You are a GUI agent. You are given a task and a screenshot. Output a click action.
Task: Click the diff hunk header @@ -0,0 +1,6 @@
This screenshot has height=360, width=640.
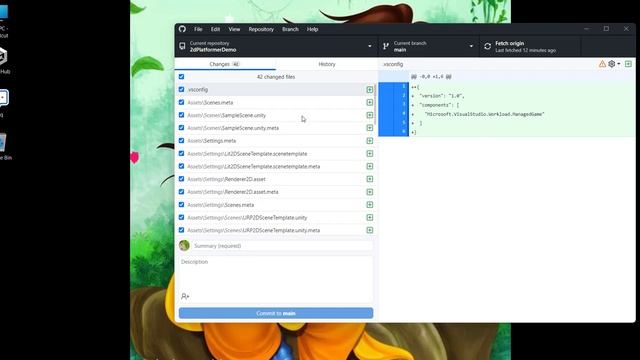[431, 76]
